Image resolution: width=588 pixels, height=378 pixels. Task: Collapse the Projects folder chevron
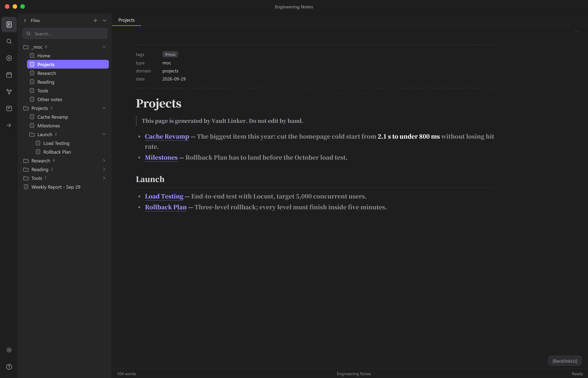104,108
